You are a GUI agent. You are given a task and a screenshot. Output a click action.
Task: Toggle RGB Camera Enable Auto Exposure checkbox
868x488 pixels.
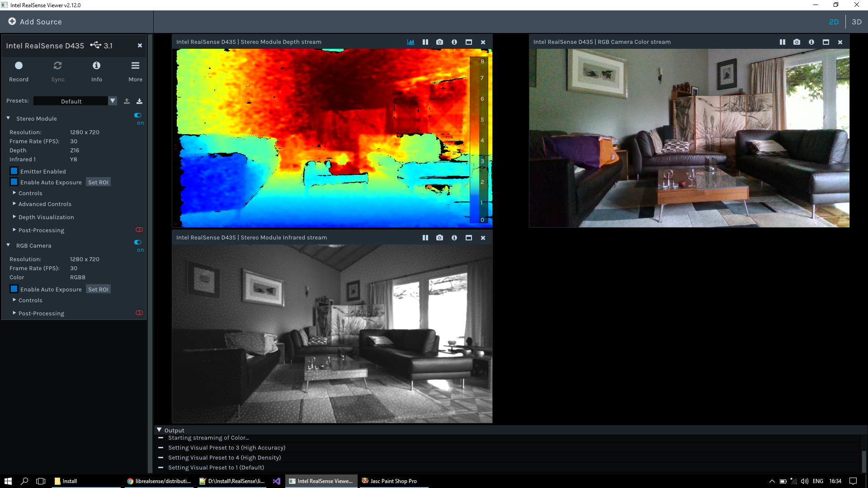[14, 289]
